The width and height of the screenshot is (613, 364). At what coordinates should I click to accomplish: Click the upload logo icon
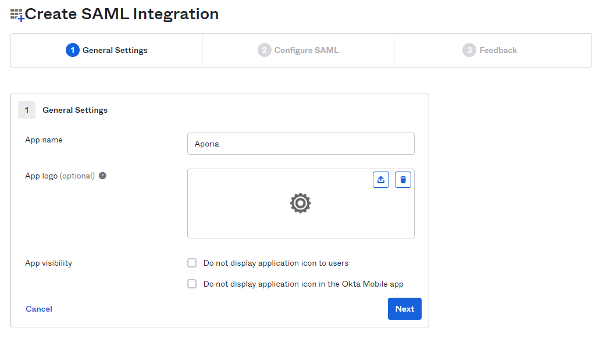tap(381, 180)
